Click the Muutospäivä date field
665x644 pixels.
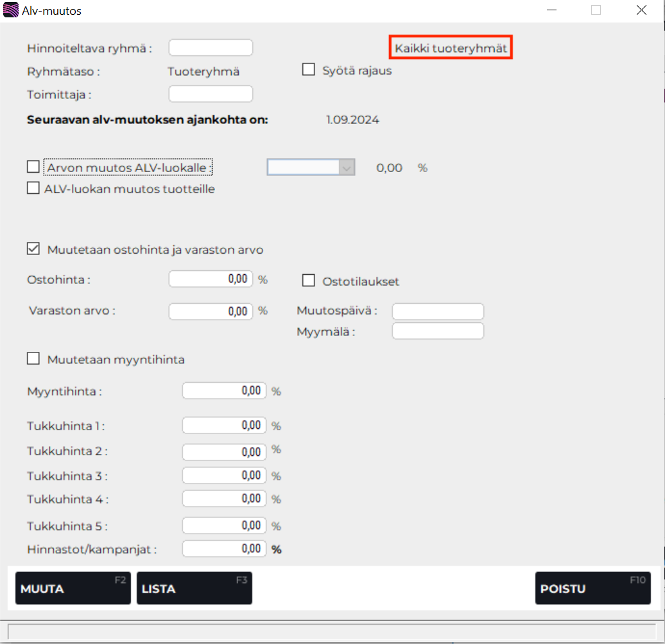438,311
